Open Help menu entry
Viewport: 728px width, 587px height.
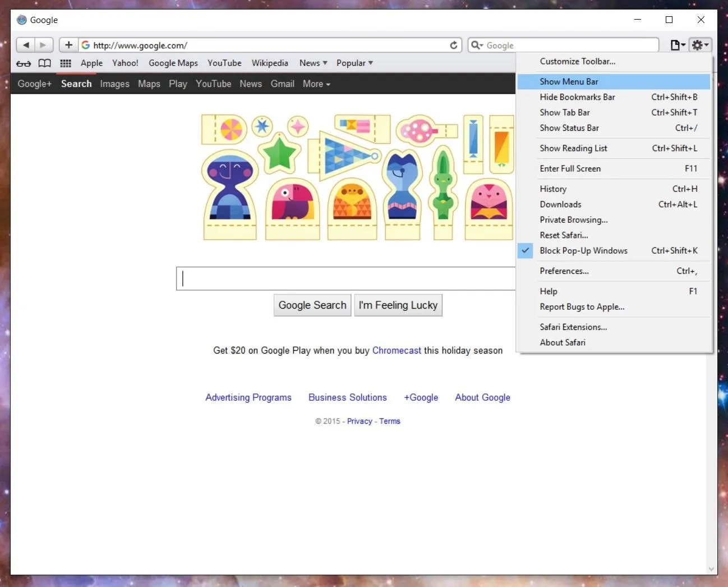(614, 291)
